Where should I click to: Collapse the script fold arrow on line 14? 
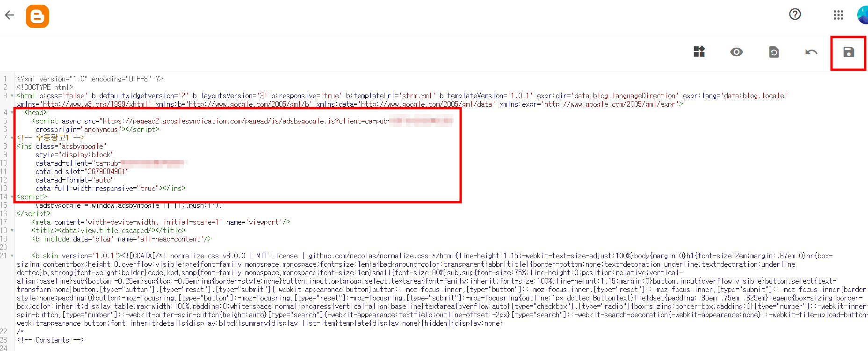point(12,197)
